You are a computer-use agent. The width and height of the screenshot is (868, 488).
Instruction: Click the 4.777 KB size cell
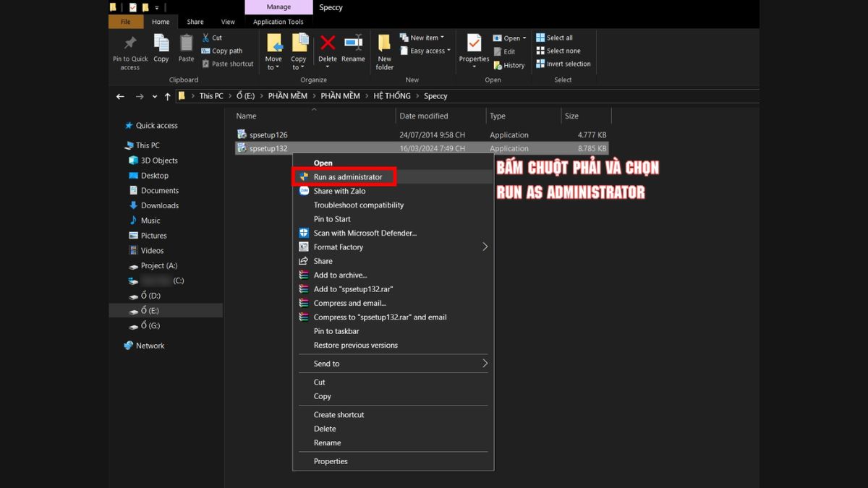tap(592, 135)
